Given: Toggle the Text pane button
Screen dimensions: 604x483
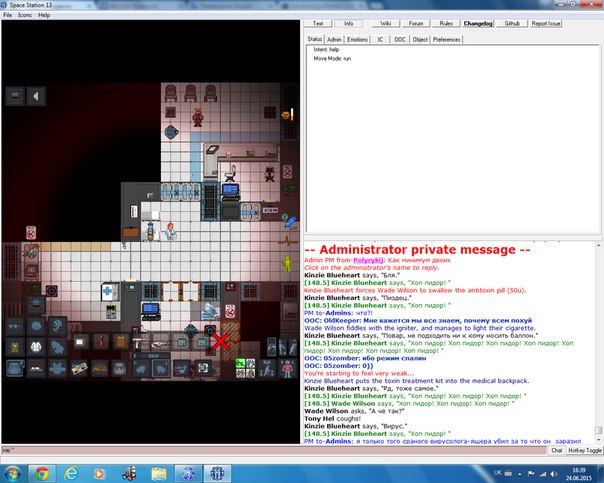Looking at the screenshot, I should (x=318, y=23).
